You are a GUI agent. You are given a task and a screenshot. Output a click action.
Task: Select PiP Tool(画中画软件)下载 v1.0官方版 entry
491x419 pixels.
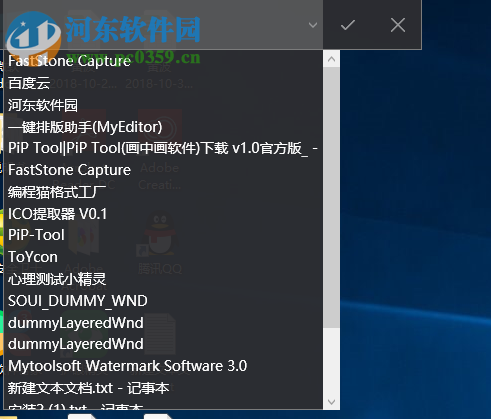pyautogui.click(x=163, y=148)
